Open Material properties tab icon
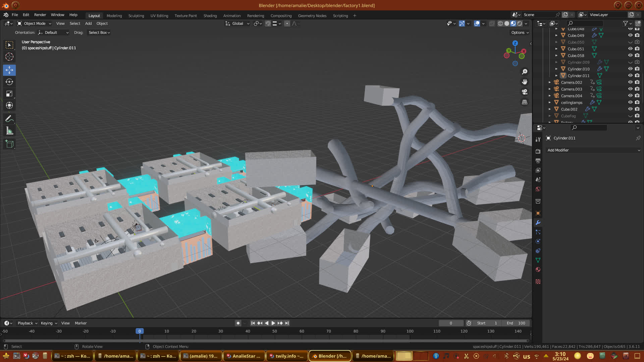Image resolution: width=644 pixels, height=362 pixels. click(538, 269)
